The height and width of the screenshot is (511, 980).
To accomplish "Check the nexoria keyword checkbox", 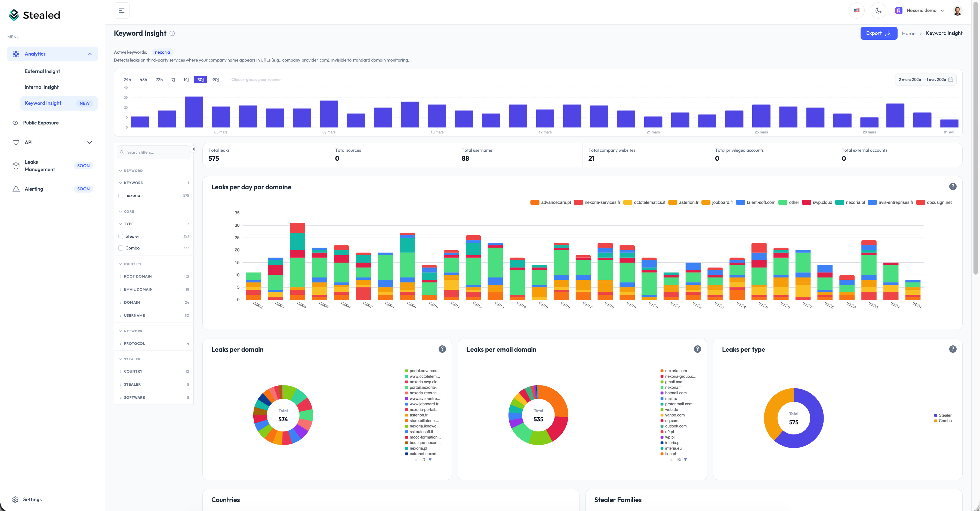I will pos(121,195).
